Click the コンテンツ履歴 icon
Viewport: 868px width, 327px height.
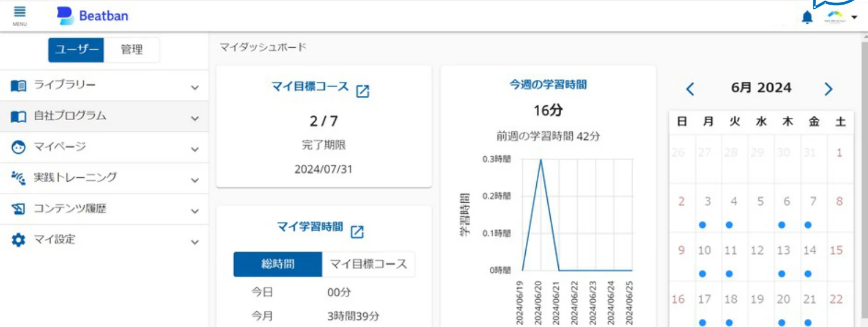(19, 209)
